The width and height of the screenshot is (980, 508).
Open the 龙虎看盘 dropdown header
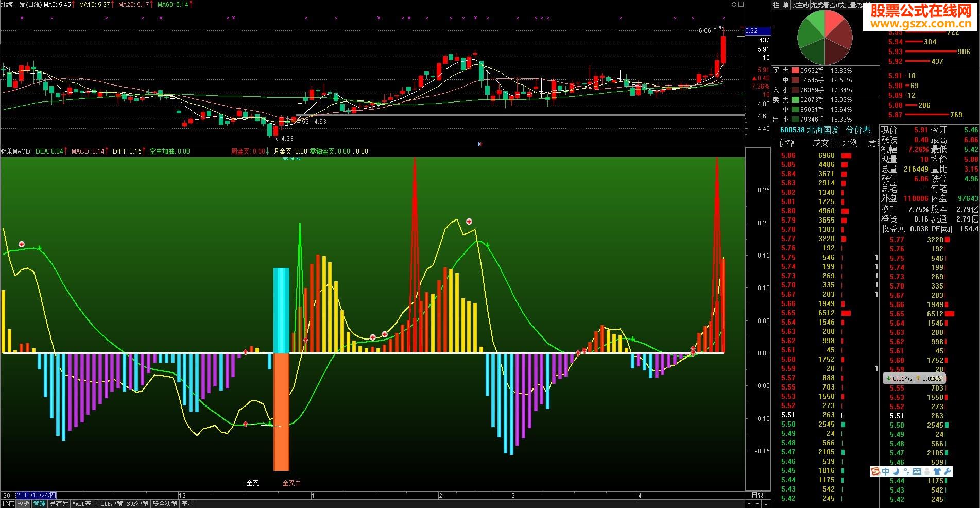point(837,5)
